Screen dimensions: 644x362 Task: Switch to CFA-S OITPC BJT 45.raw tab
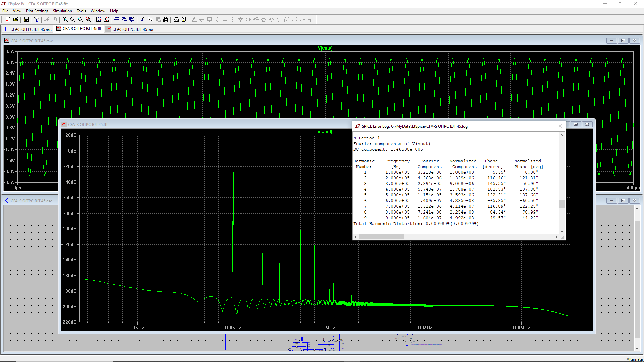129,29
